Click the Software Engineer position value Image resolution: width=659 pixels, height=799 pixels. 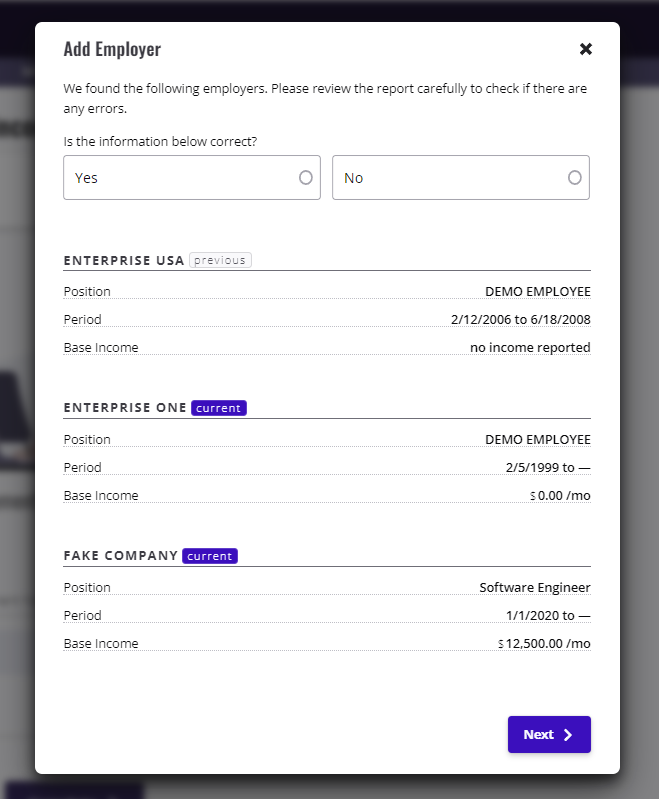[x=535, y=588]
